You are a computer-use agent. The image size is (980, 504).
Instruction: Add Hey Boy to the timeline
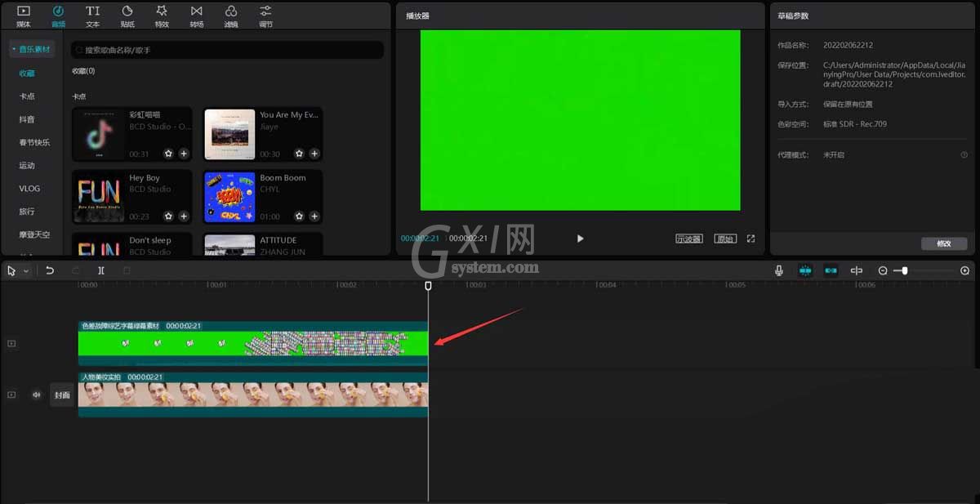184,216
